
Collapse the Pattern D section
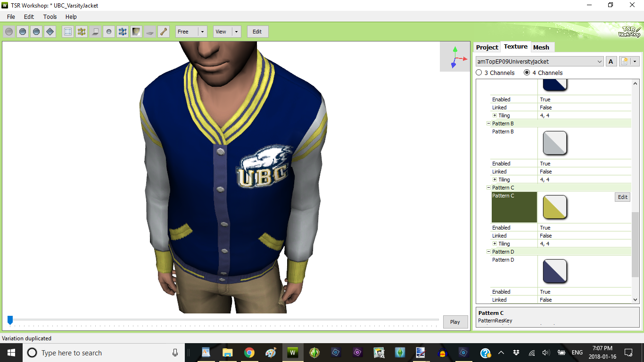click(x=489, y=252)
